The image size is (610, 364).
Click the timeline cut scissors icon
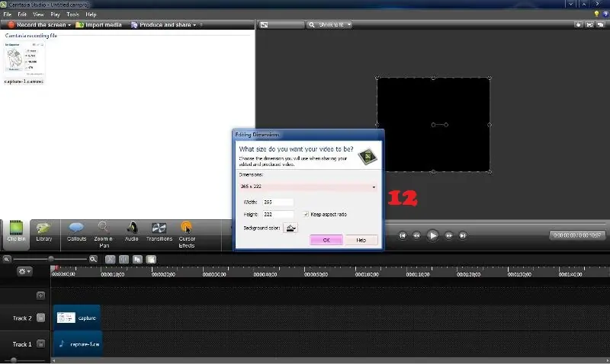pyautogui.click(x=111, y=260)
